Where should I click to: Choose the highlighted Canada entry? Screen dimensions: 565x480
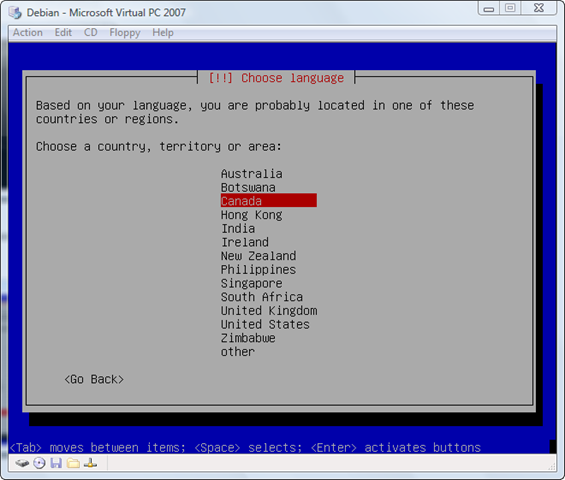268,201
